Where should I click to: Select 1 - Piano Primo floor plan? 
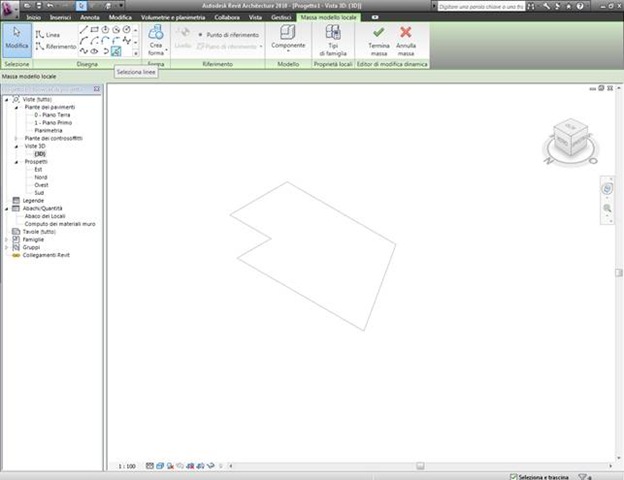[x=53, y=123]
